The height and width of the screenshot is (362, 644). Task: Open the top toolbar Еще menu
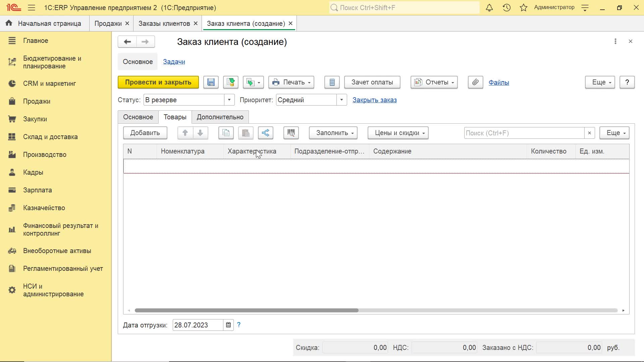pyautogui.click(x=600, y=82)
